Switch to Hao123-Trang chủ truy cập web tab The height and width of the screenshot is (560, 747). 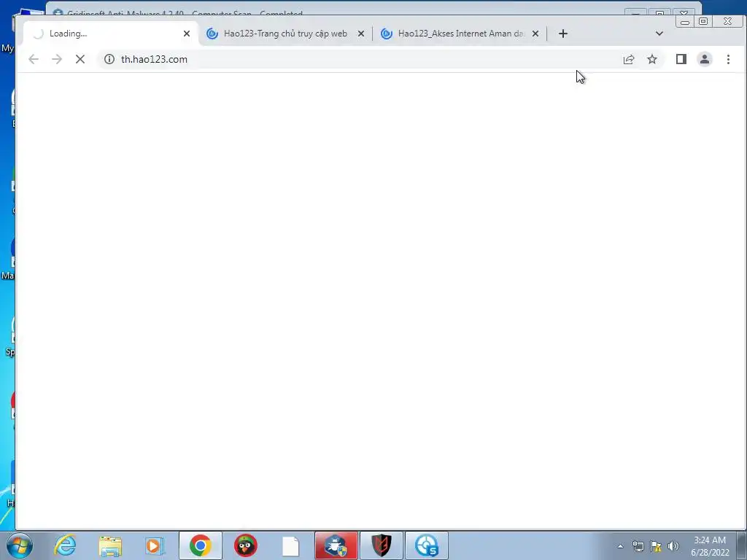click(x=286, y=34)
